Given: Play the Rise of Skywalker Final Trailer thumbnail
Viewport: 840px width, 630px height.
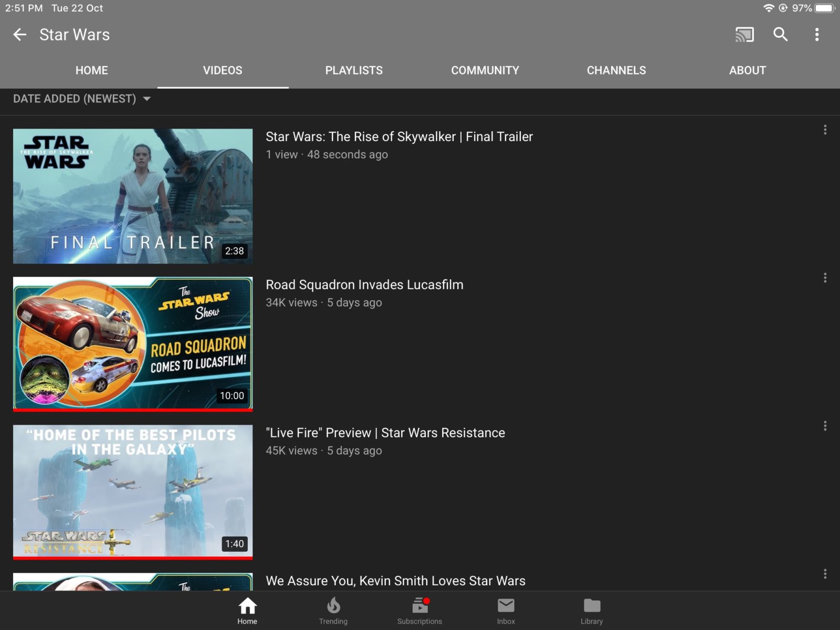Looking at the screenshot, I should point(133,196).
